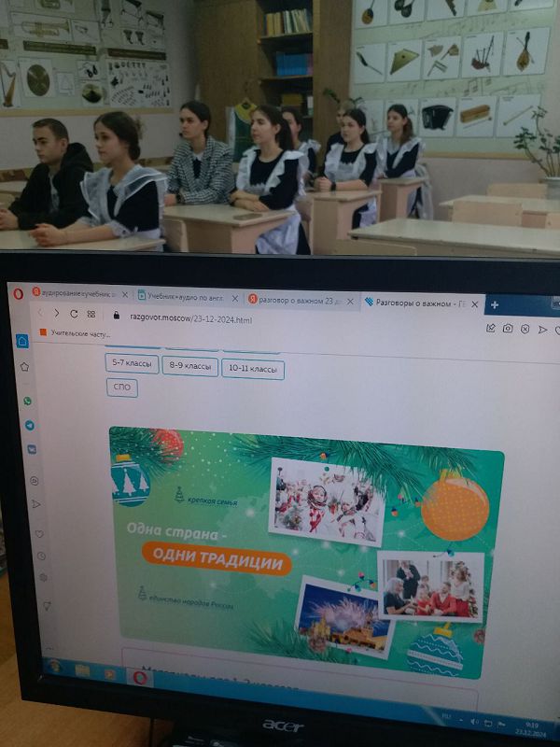
Task: Click the fireworks city photo in the banner
Action: (x=343, y=618)
